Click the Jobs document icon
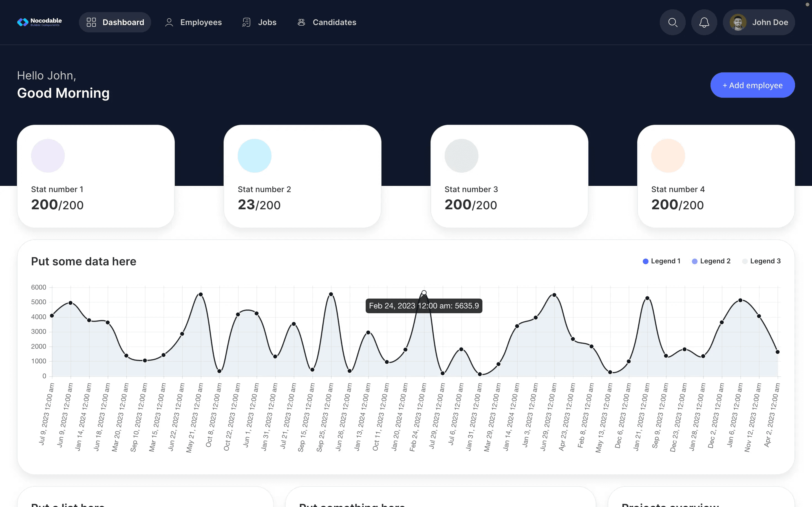This screenshot has width=812, height=507. point(246,22)
